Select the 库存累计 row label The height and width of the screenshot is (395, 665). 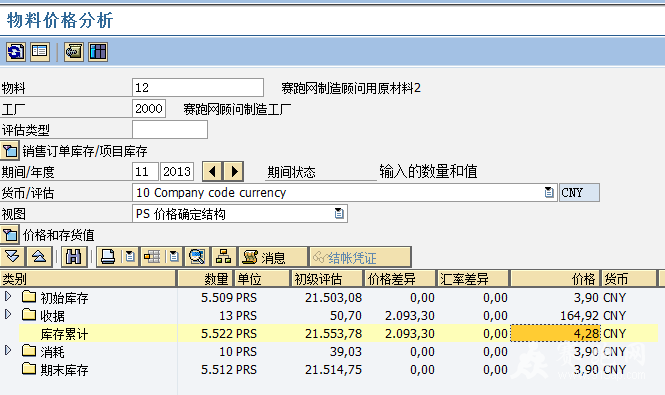point(64,334)
